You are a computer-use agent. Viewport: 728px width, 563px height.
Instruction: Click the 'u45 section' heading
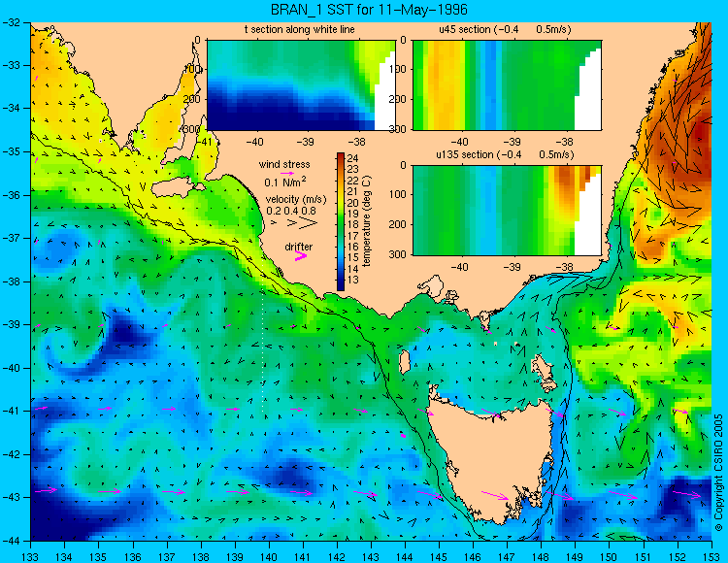point(465,30)
